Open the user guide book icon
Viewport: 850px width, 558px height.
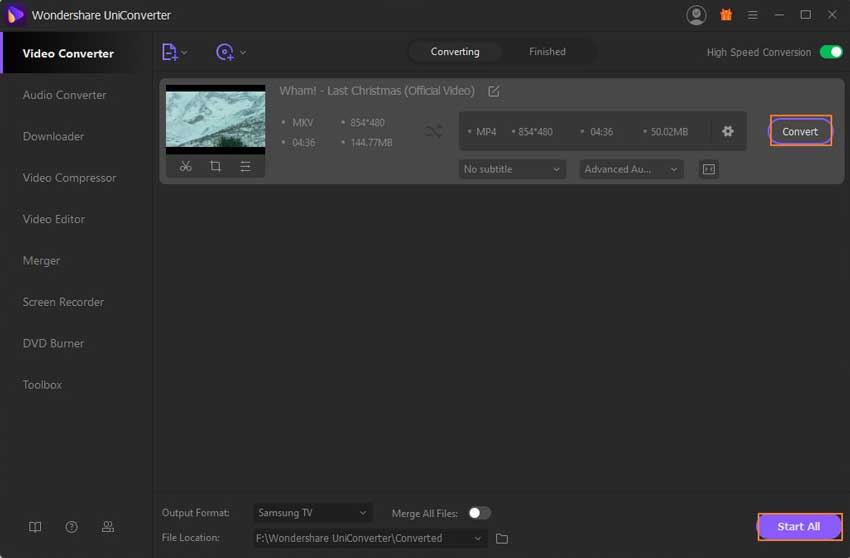coord(35,527)
